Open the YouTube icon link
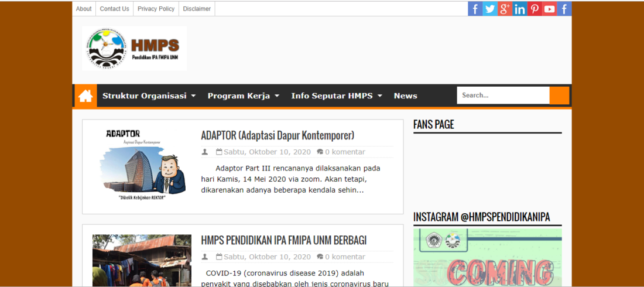Screen dimensions: 644x287 [x=549, y=9]
